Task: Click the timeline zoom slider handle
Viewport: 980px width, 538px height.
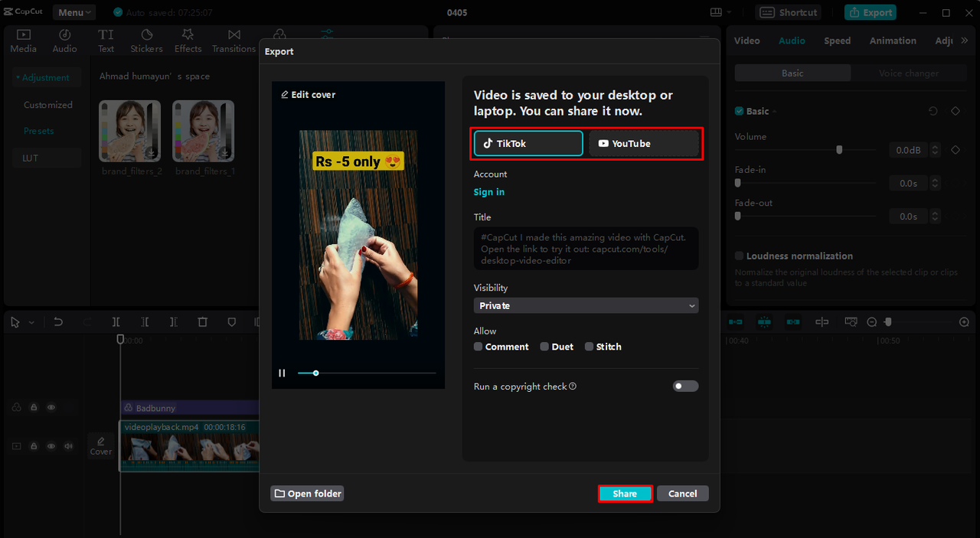Action: [888, 322]
